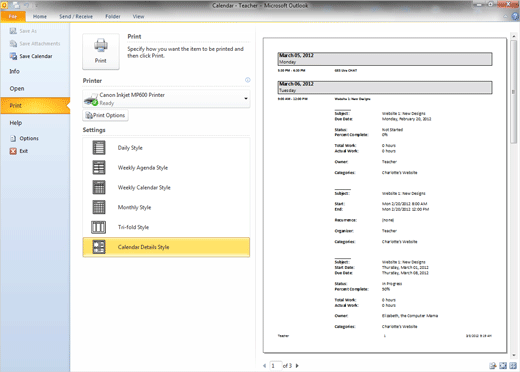Click the preview vertical scrollbar thumb
The width and height of the screenshot is (520, 372).
(514, 92)
